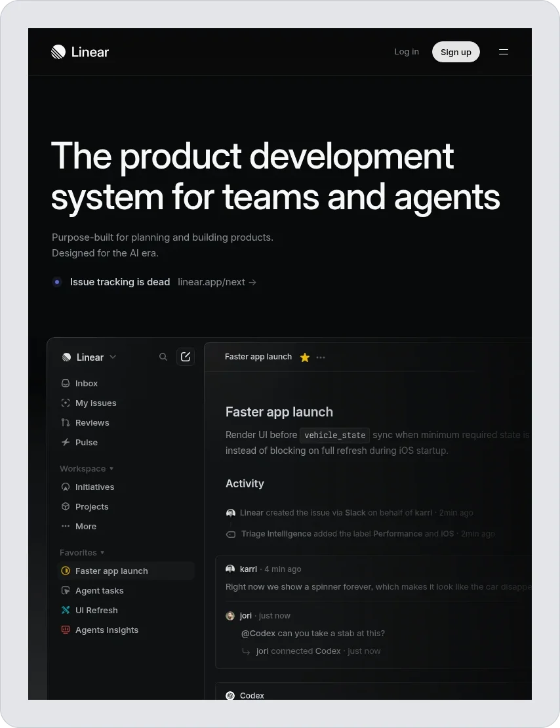
Task: Click the @Codex mention in jori's comment
Action: click(x=258, y=634)
